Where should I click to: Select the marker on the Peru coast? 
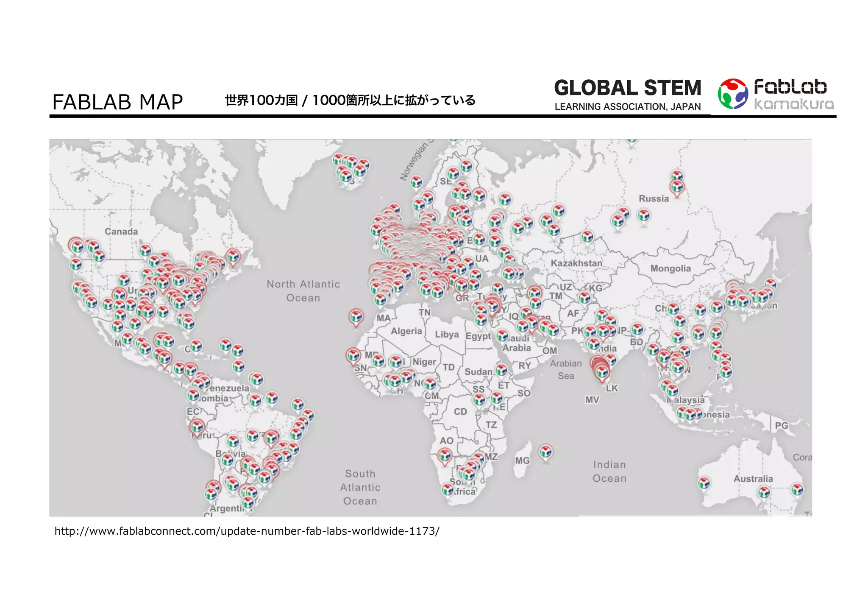197,427
